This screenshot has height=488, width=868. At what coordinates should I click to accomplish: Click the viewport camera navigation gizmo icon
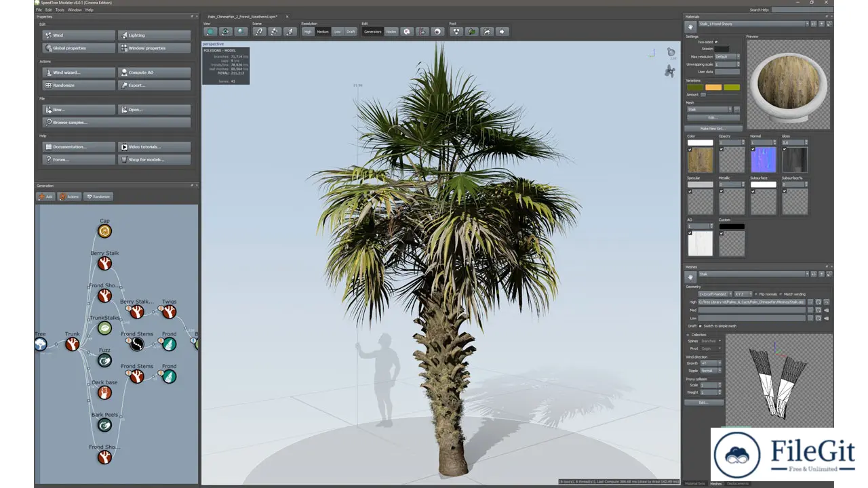point(670,71)
